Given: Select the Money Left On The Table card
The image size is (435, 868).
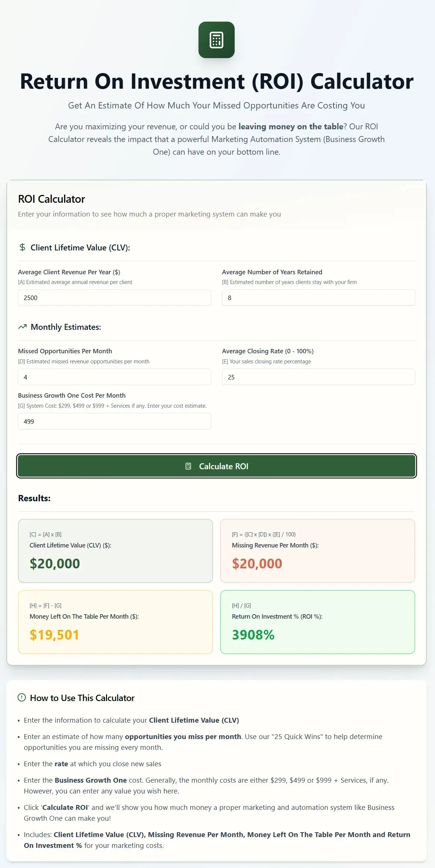Looking at the screenshot, I should point(115,622).
